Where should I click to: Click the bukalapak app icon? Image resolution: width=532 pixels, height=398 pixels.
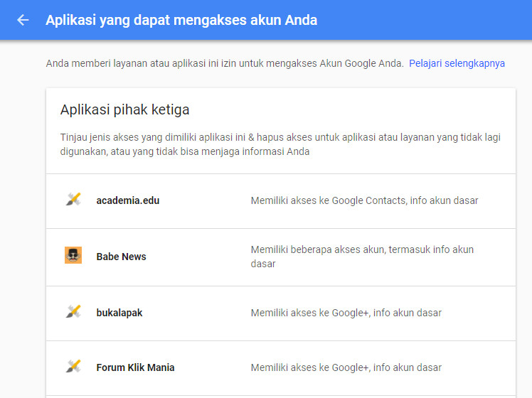(73, 311)
